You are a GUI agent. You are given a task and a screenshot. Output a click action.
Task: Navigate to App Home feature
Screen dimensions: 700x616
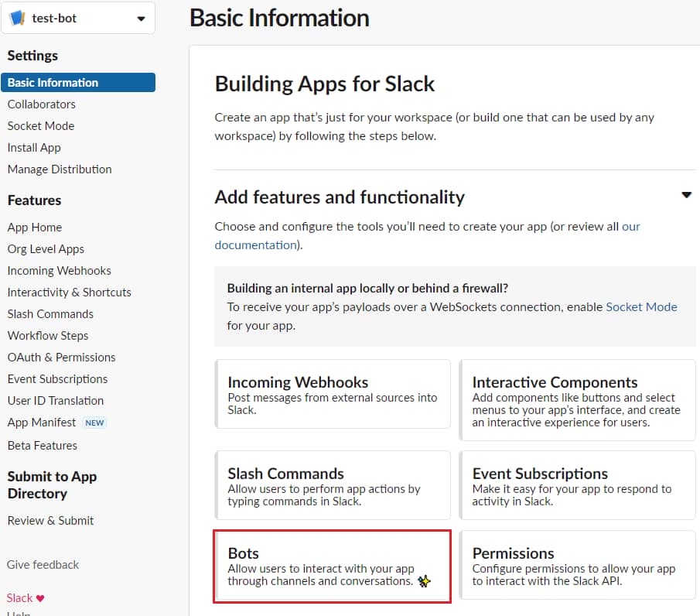pyautogui.click(x=34, y=228)
